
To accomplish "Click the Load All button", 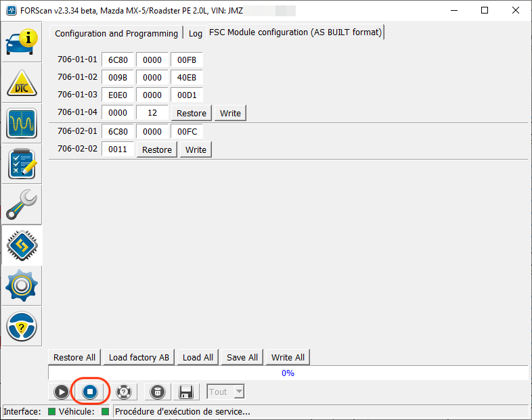I will [198, 357].
